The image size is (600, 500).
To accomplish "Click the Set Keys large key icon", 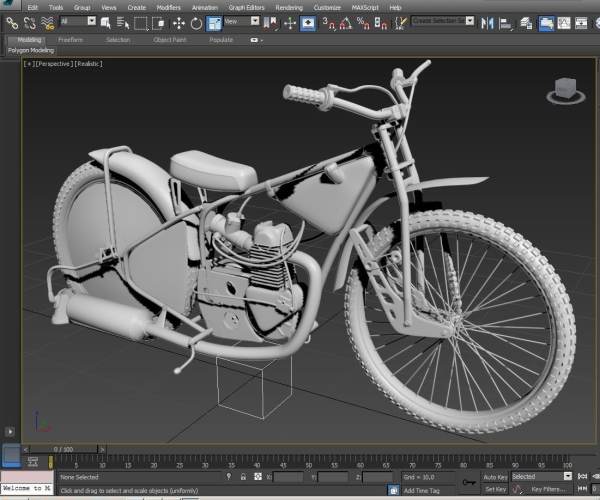I will pyautogui.click(x=469, y=482).
